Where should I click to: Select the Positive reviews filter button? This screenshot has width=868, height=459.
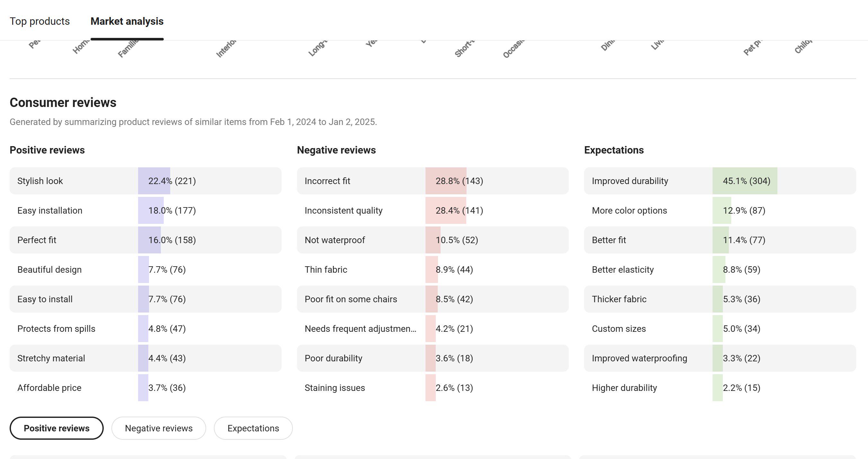click(x=57, y=428)
